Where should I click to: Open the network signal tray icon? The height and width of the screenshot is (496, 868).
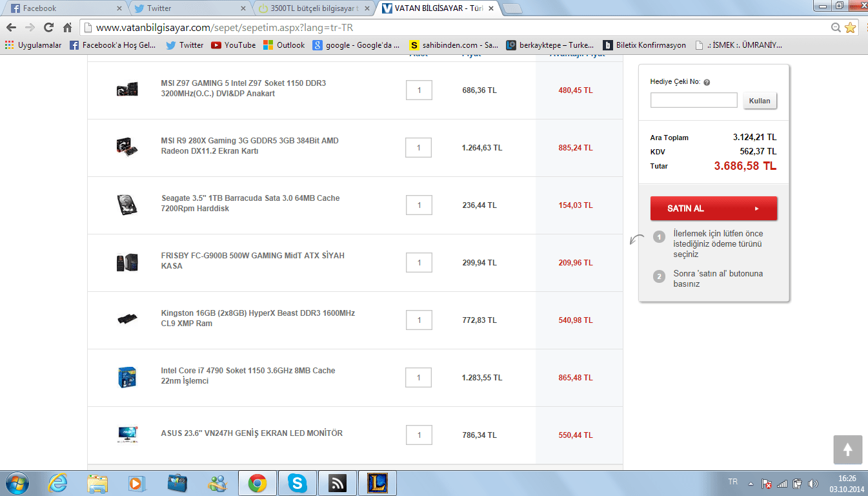tap(782, 483)
